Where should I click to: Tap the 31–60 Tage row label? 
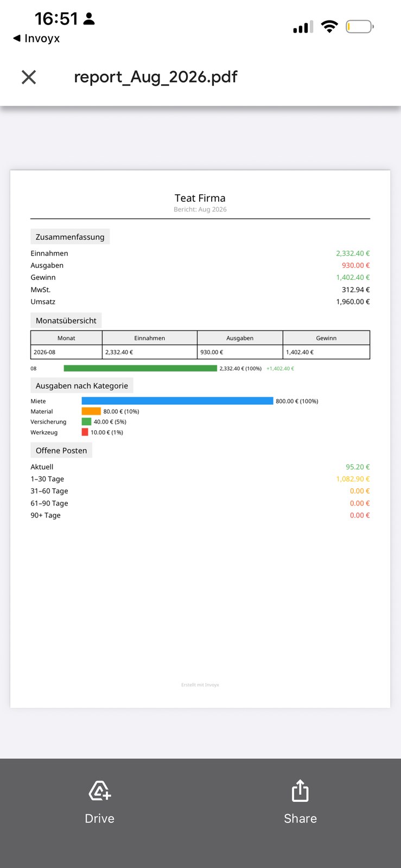pyautogui.click(x=49, y=491)
